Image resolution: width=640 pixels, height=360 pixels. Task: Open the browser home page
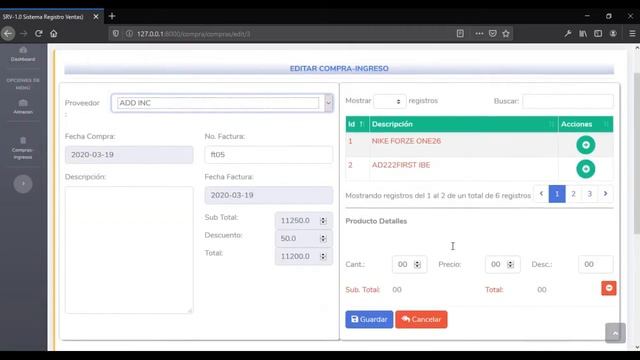pyautogui.click(x=54, y=33)
